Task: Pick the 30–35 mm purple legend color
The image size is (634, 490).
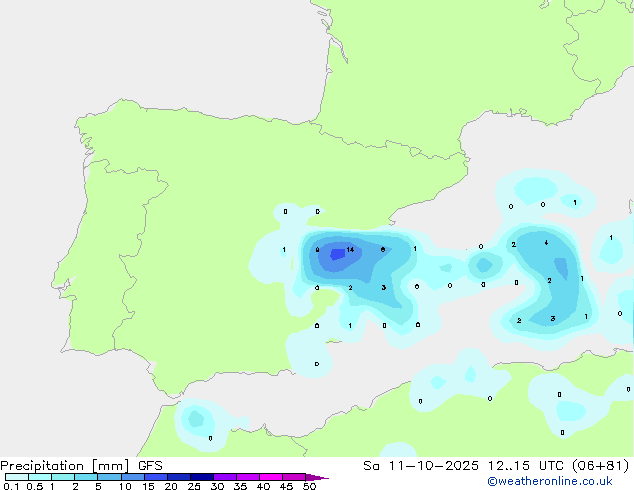Action: (225, 477)
